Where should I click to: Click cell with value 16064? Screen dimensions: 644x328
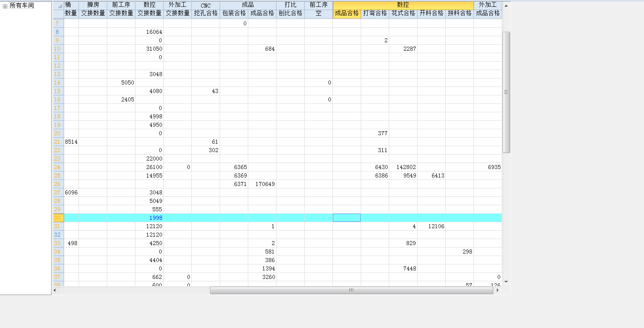click(149, 32)
